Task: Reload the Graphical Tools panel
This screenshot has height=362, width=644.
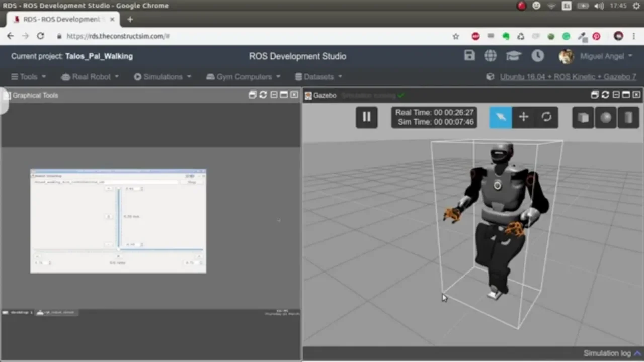Action: (263, 95)
